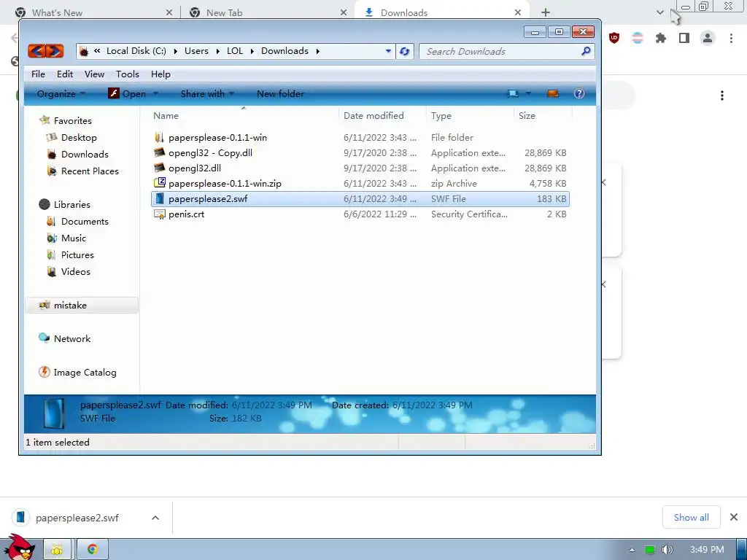Image resolution: width=747 pixels, height=560 pixels.
Task: Expand the address bar history dropdown
Action: click(x=388, y=51)
